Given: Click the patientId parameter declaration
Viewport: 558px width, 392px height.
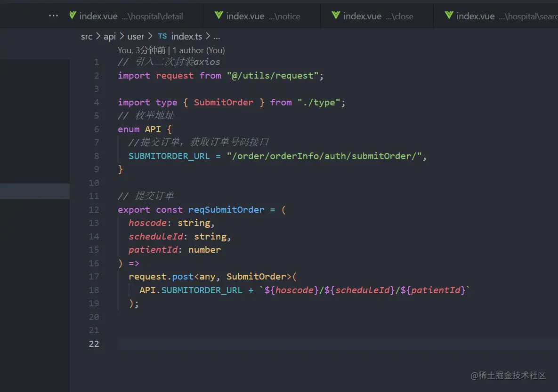Looking at the screenshot, I should 153,250.
